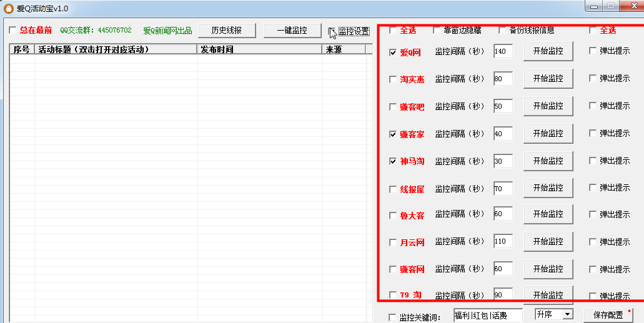The height and width of the screenshot is (323, 644).
Task: Start all monitoring with 一键监控
Action: [x=292, y=31]
